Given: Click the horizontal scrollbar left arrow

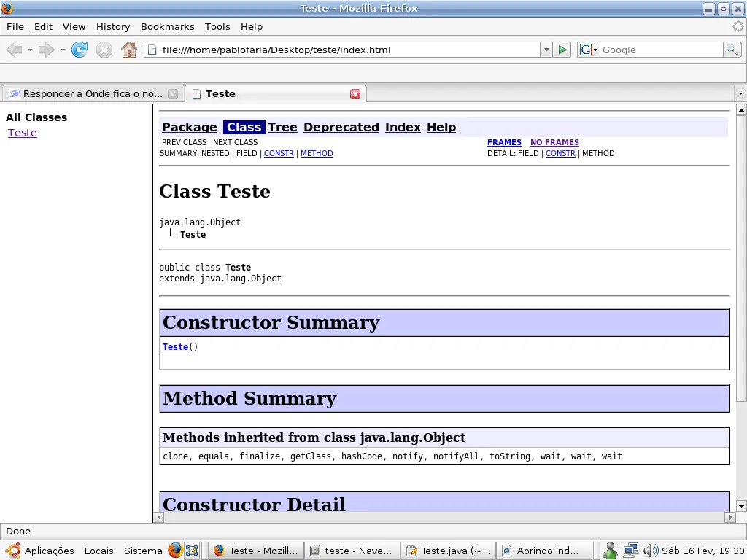Looking at the screenshot, I should (x=159, y=517).
